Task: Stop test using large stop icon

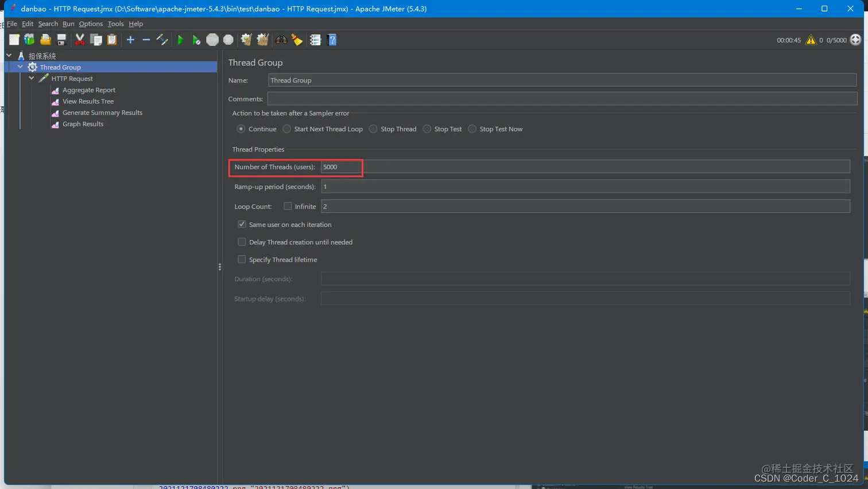Action: pyautogui.click(x=212, y=40)
